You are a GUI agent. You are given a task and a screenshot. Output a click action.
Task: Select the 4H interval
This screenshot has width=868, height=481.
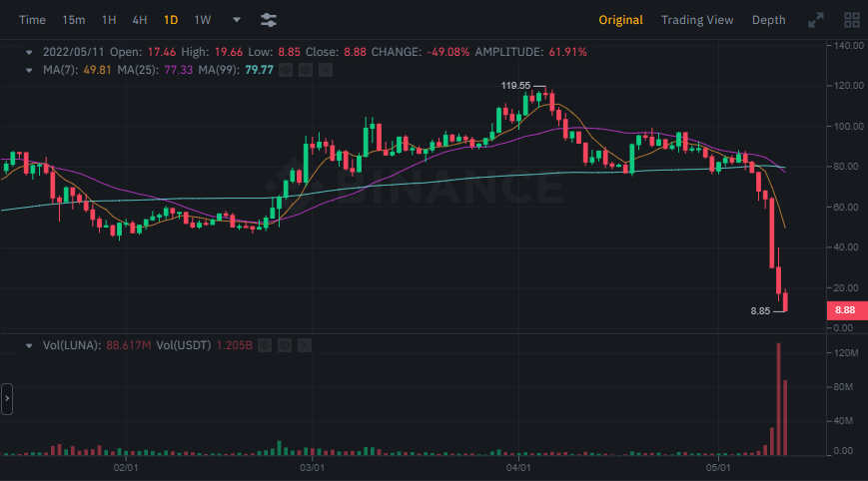pyautogui.click(x=140, y=20)
